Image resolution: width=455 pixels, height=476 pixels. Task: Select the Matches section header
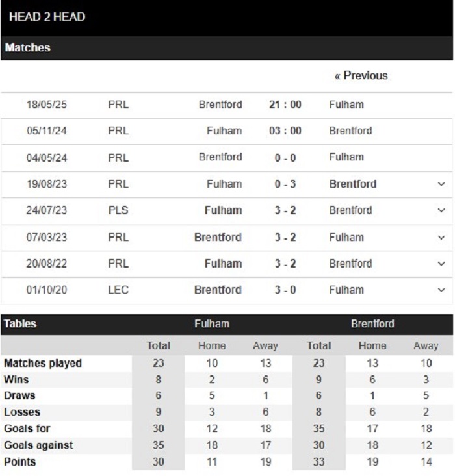pos(28,48)
